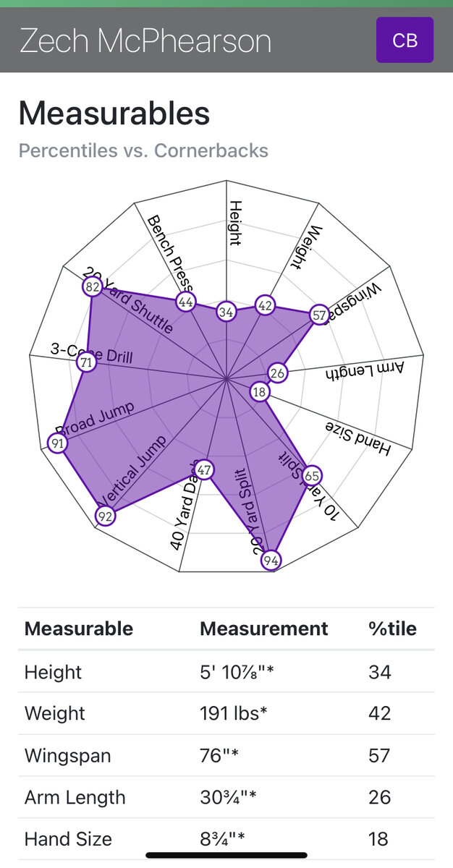Click the 47 40 Yard Dash marker
Image resolution: width=453 pixels, height=868 pixels.
[x=205, y=470]
